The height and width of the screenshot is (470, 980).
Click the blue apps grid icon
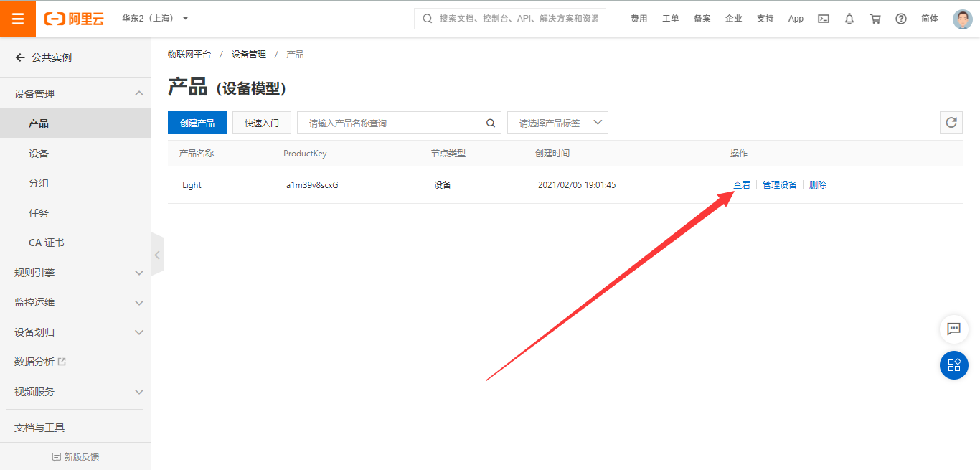(953, 365)
